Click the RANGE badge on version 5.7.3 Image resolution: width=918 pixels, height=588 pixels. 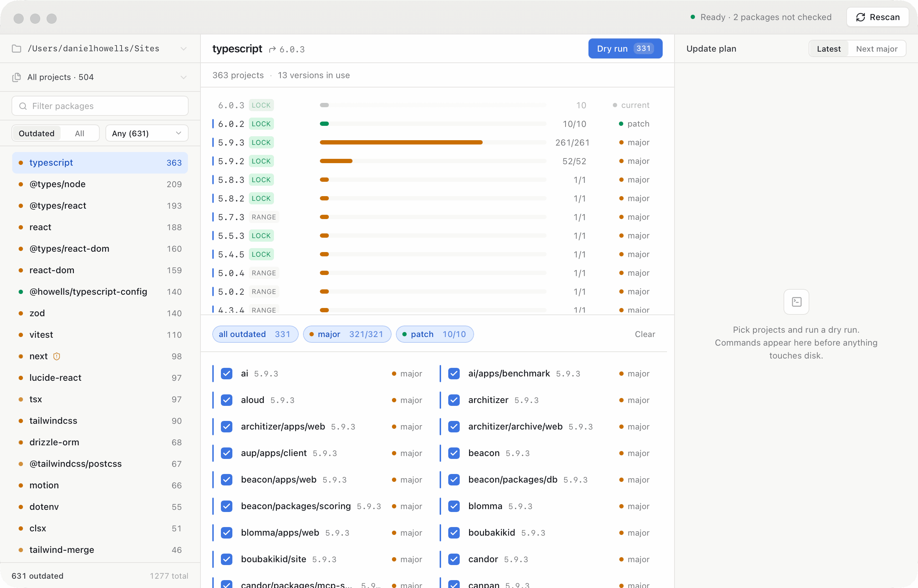(264, 217)
